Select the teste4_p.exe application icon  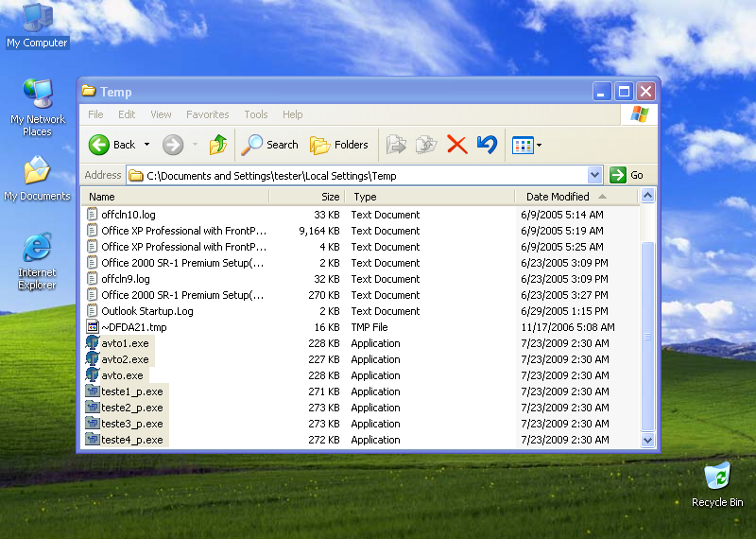[92, 439]
